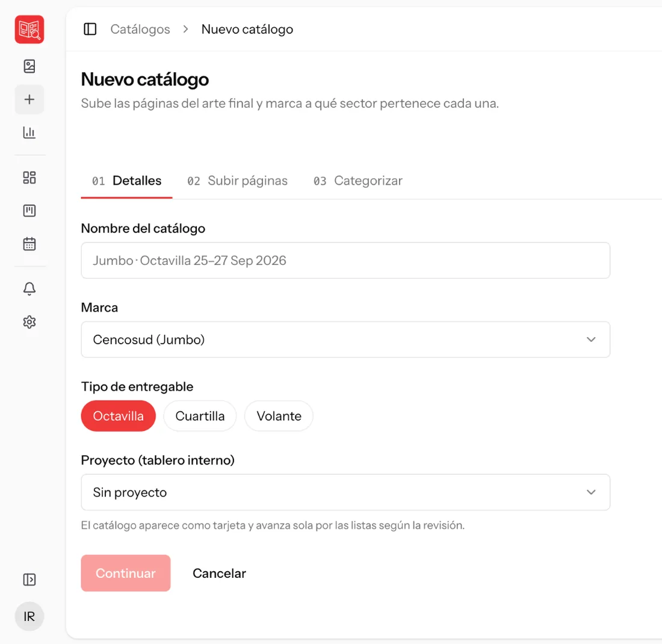Select the Nuevo catálogo page heading
662x644 pixels.
[145, 79]
